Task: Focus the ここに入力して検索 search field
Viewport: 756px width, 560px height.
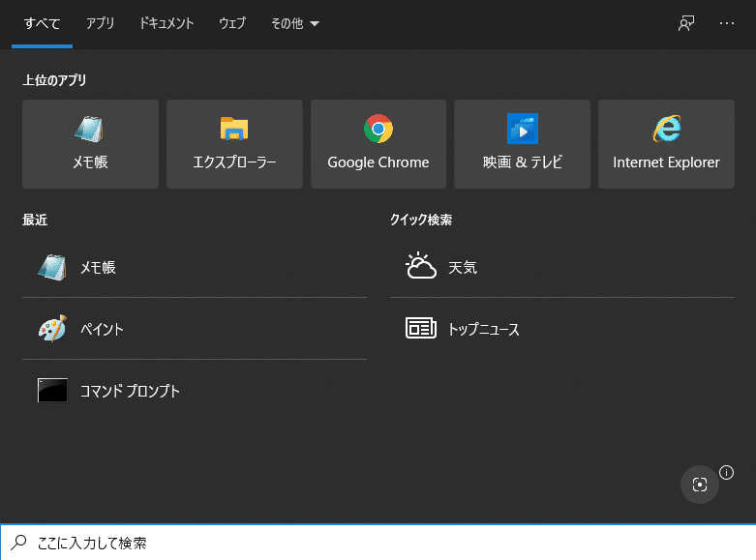Action: point(378,543)
